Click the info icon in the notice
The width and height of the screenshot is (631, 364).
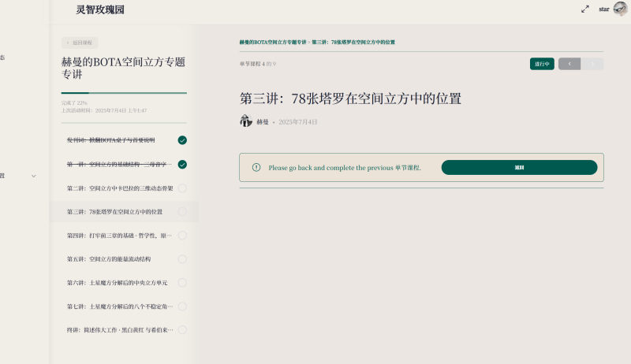(x=256, y=168)
